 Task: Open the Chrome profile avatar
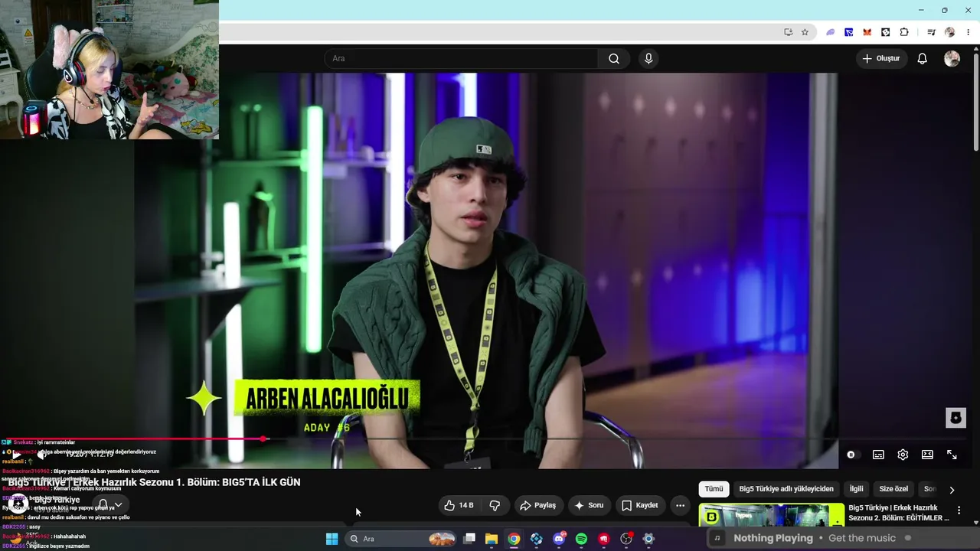click(949, 32)
